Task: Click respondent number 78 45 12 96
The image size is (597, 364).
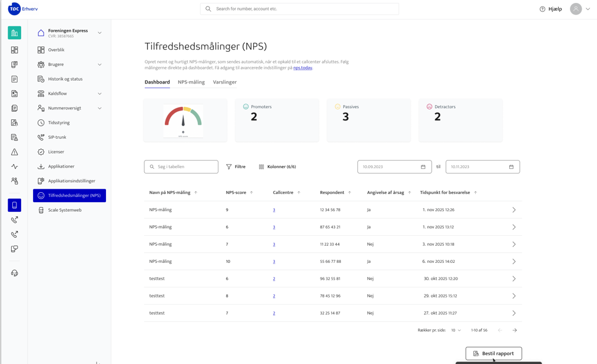Action: coord(330,296)
